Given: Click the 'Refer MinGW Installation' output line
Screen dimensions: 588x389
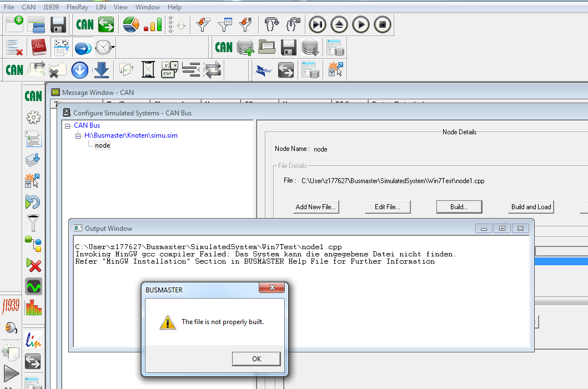Looking at the screenshot, I should point(255,261).
